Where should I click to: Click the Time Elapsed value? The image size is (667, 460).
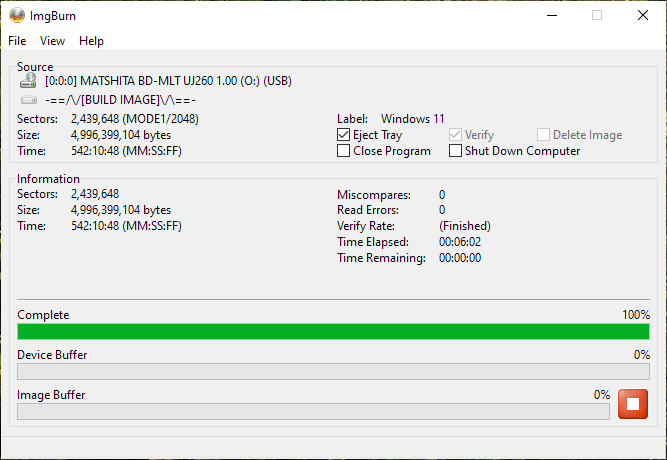tap(460, 242)
